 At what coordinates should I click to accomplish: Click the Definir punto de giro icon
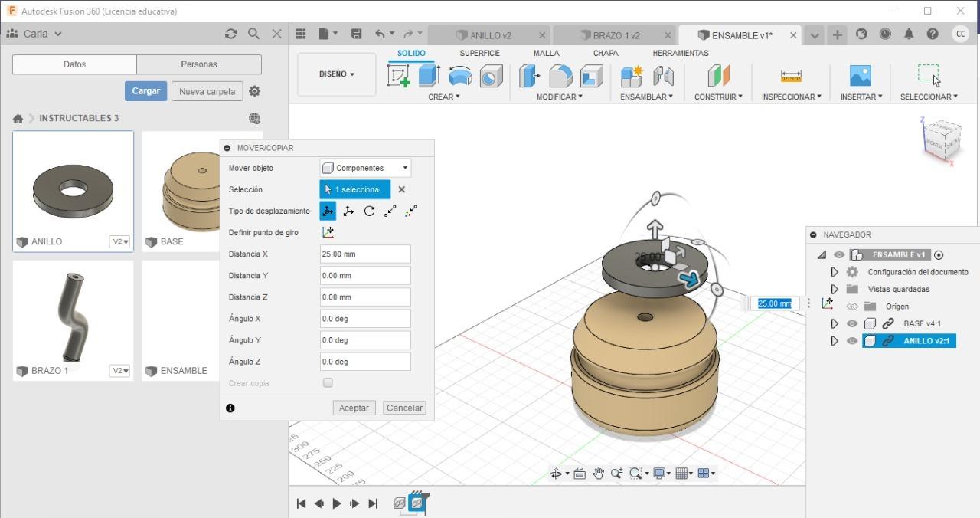pos(328,232)
